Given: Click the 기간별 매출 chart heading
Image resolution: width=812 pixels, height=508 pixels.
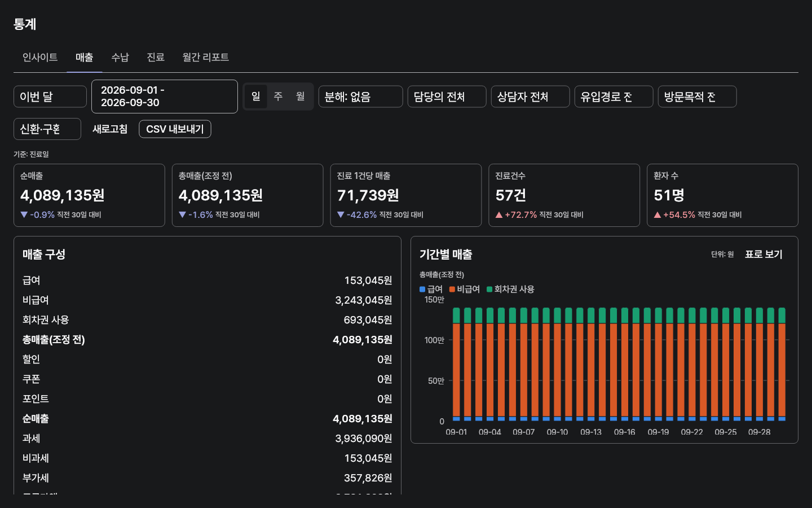Looking at the screenshot, I should click(x=445, y=255).
